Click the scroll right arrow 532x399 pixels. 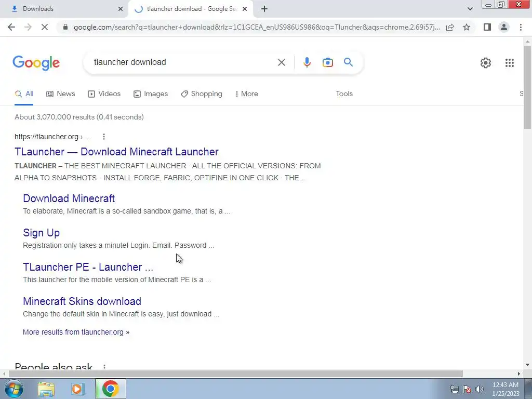click(x=519, y=374)
